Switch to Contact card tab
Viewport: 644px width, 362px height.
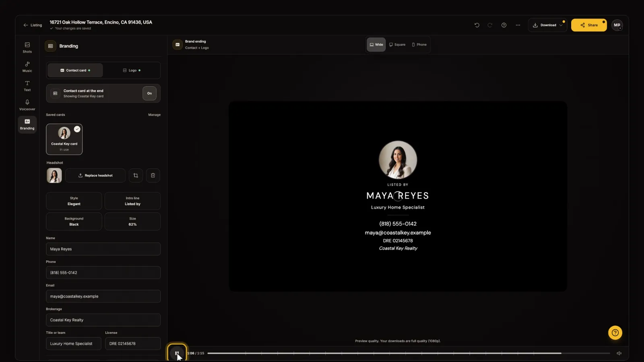tap(75, 70)
